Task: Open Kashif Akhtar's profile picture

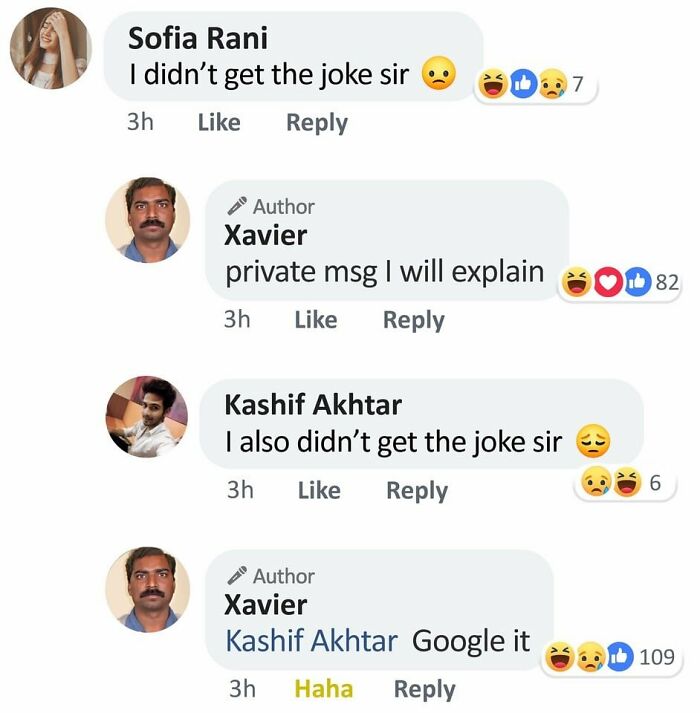Action: click(147, 417)
